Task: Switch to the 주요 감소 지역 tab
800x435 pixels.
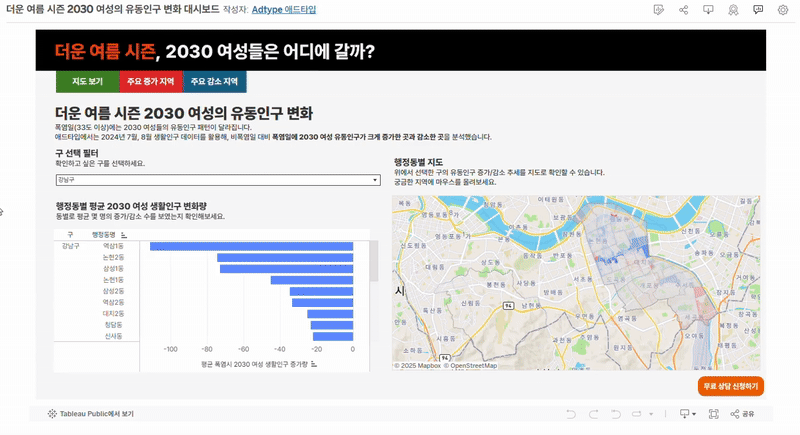Action: tap(214, 82)
